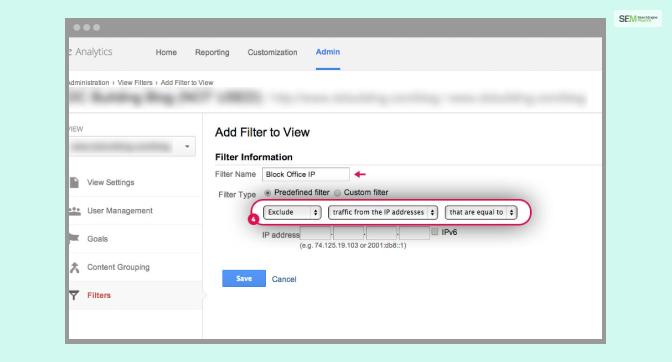Select the Custom filter radio button
This screenshot has height=362, width=672.
pos(337,193)
